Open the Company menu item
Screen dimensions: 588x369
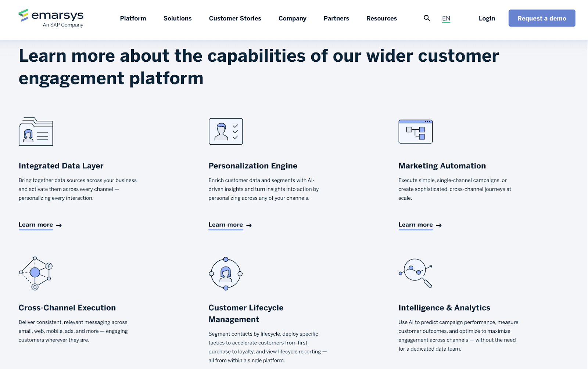pyautogui.click(x=292, y=18)
